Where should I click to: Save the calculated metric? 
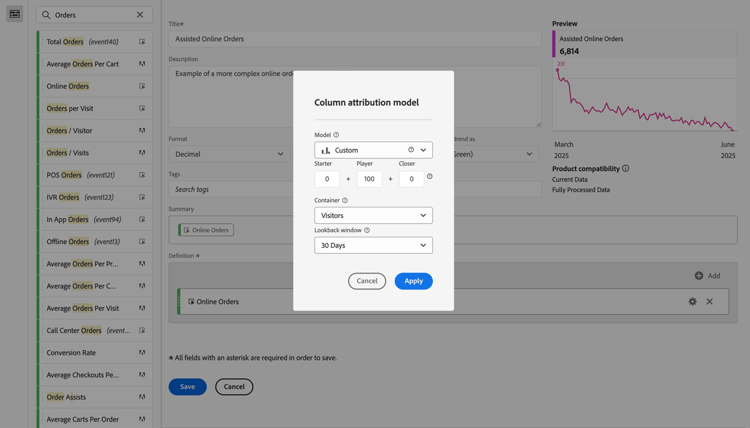[x=188, y=386]
